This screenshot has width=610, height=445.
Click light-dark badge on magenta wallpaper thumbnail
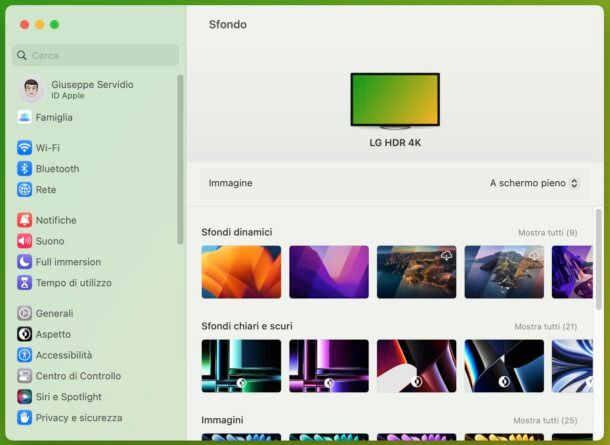[329, 383]
